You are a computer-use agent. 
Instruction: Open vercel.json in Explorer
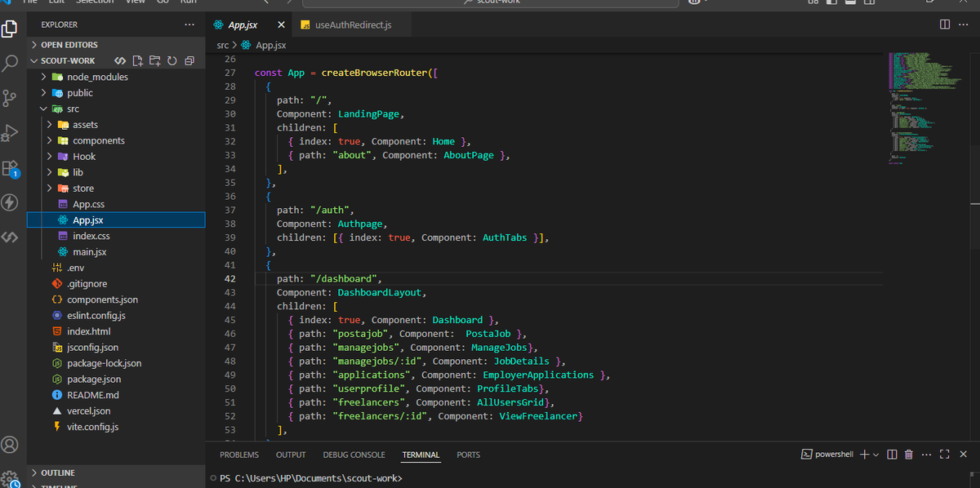point(116,411)
